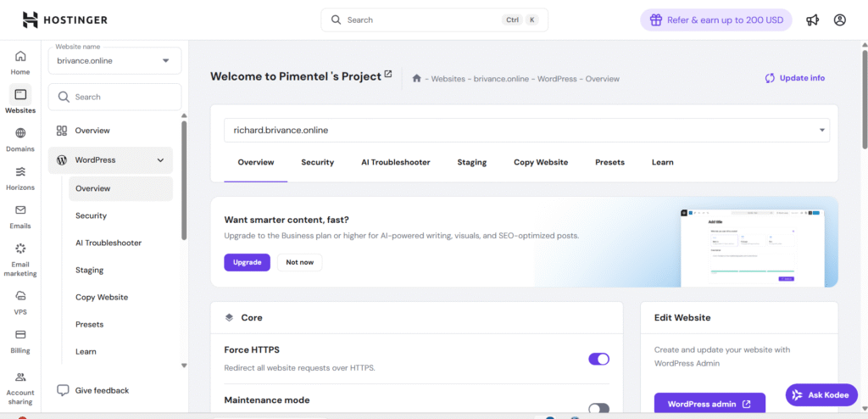The image size is (868, 419).
Task: Enable the Maintenance mode toggle
Action: pyautogui.click(x=598, y=408)
